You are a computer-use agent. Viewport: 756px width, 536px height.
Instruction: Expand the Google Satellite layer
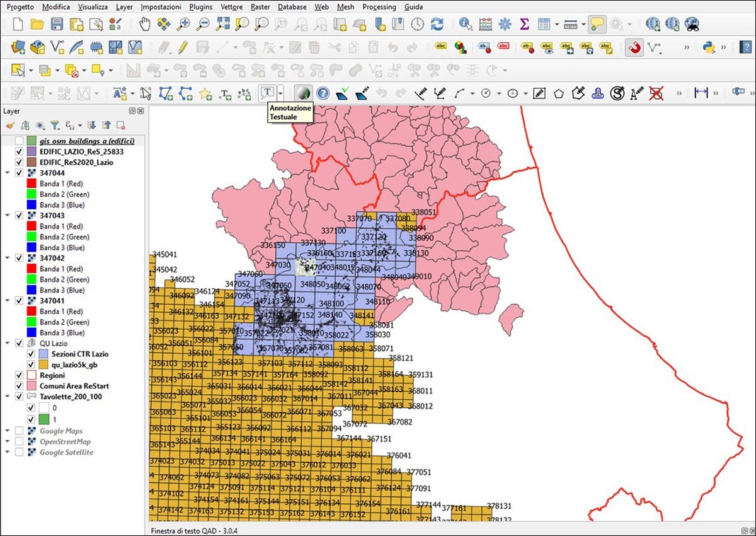(8, 452)
